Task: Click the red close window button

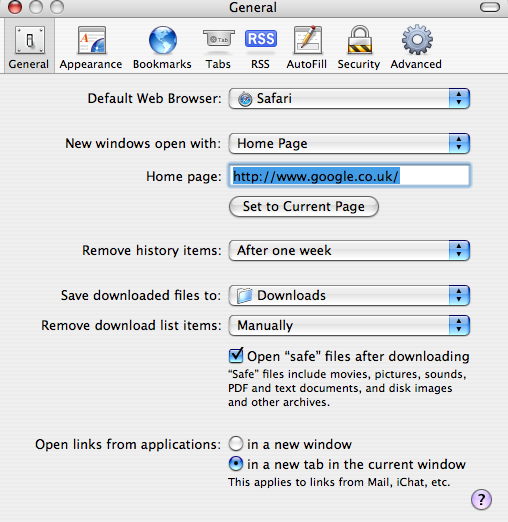Action: 15,7
